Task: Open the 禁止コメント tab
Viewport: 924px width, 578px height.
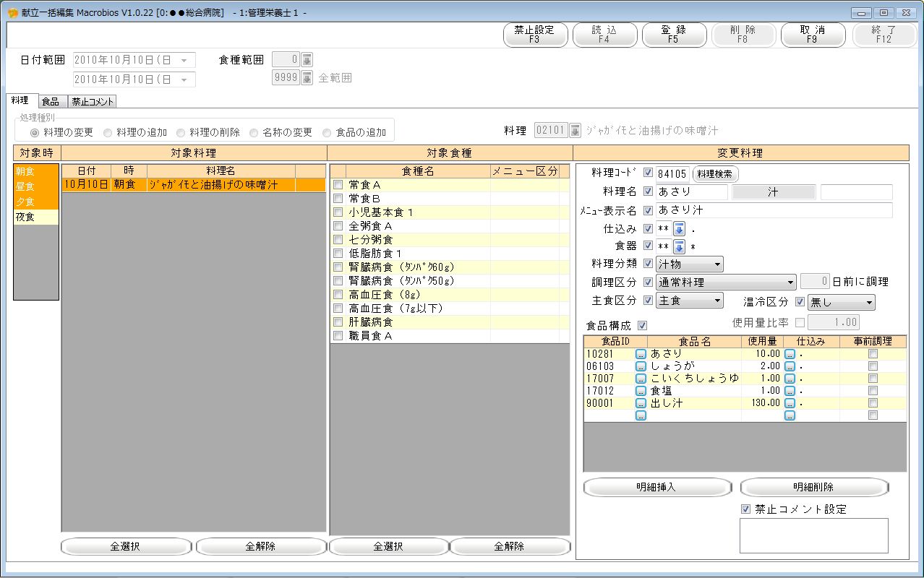Action: 93,102
